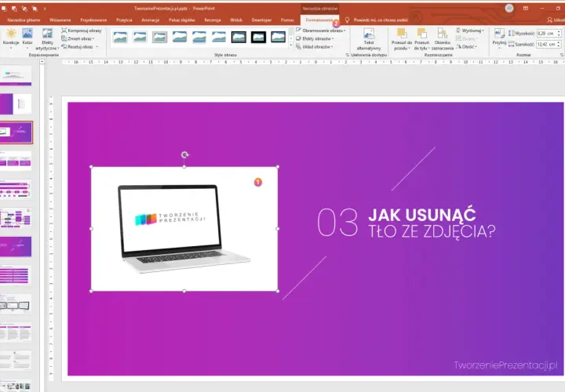Select the laptop picture on the slide
The width and height of the screenshot is (565, 392).
[184, 229]
